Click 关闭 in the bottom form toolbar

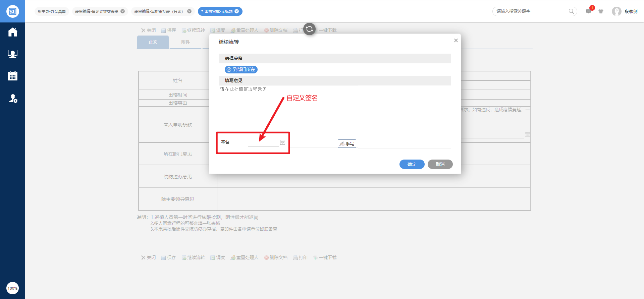click(x=149, y=257)
